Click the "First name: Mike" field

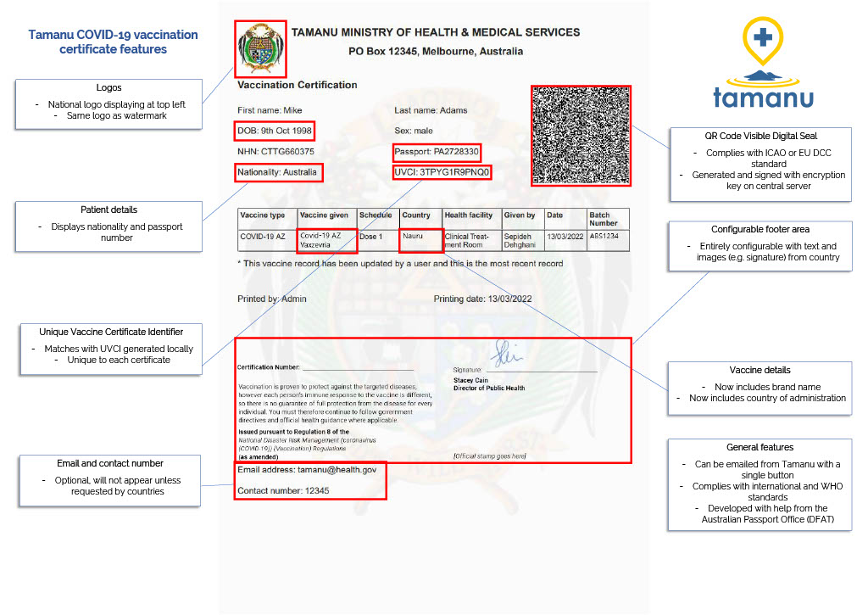pos(270,110)
